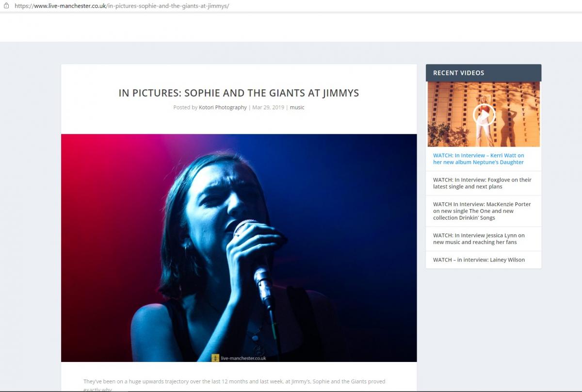Click the Mar 29, 2019 post date

pyautogui.click(x=268, y=107)
